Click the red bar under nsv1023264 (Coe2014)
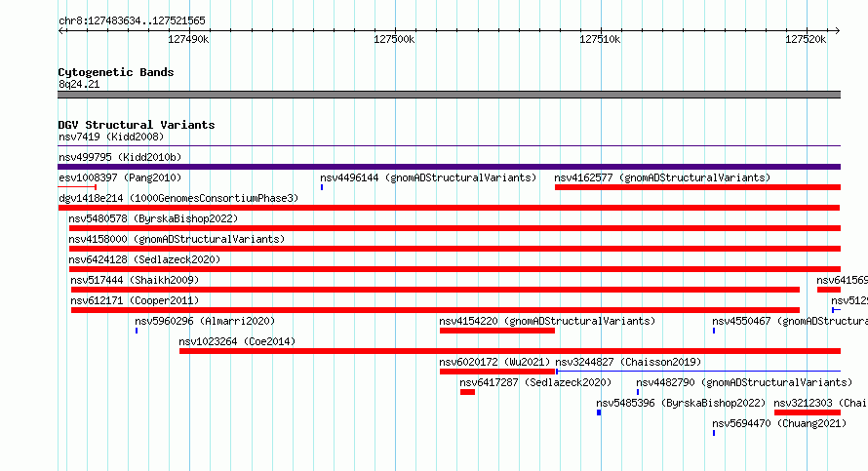Image resolution: width=868 pixels, height=471 pixels. click(x=510, y=351)
